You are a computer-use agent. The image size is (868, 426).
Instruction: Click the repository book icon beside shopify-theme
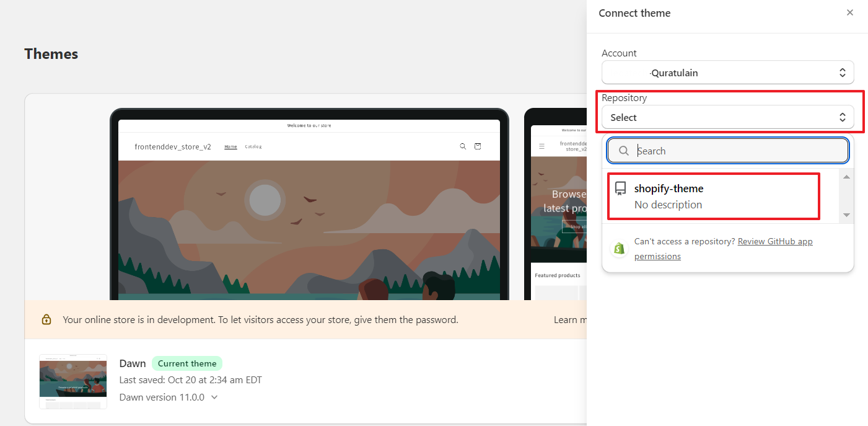(620, 188)
